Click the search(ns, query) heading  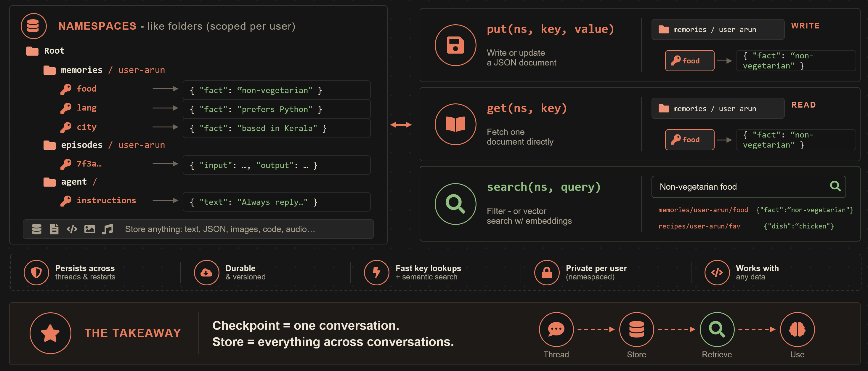tap(544, 187)
